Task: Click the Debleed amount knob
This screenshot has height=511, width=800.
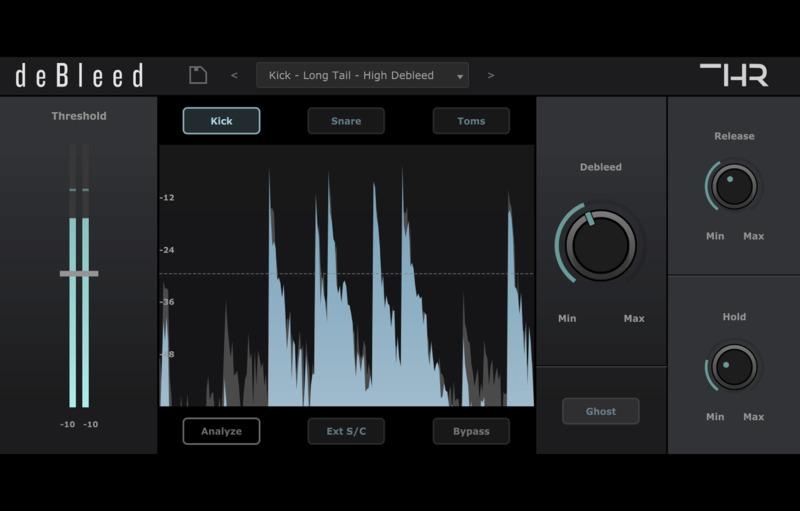Action: pyautogui.click(x=600, y=245)
